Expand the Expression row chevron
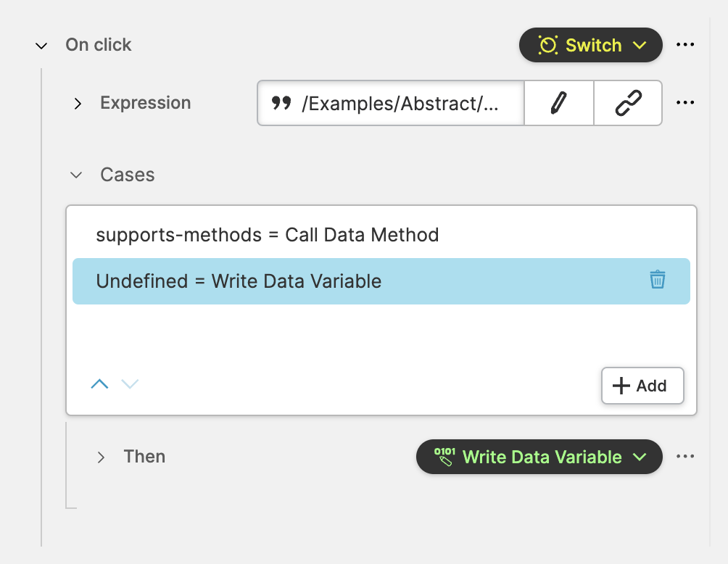This screenshot has height=564, width=728. (x=78, y=104)
